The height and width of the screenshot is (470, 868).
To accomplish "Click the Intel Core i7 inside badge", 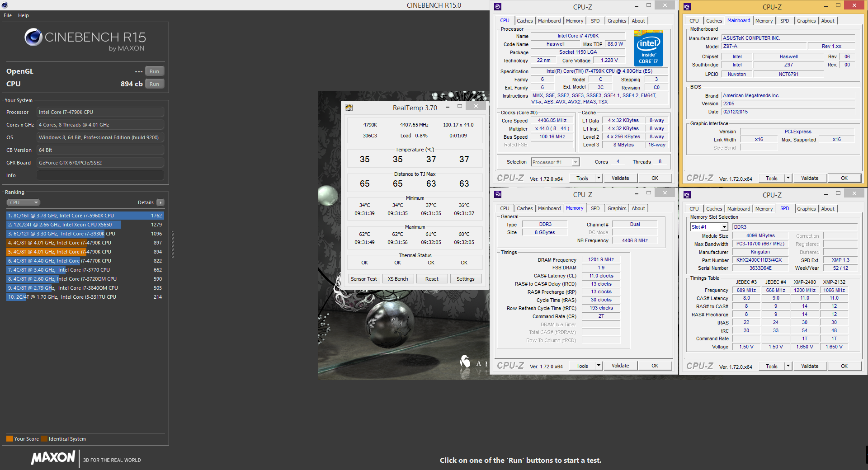I will pyautogui.click(x=648, y=48).
